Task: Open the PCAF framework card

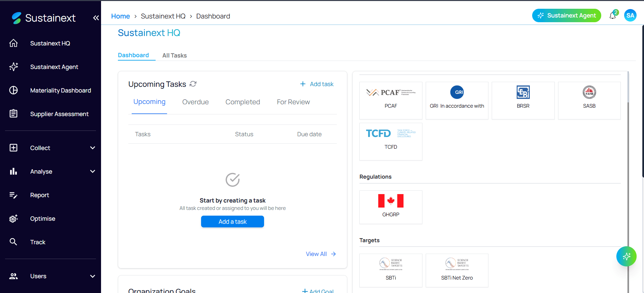Action: click(x=391, y=100)
